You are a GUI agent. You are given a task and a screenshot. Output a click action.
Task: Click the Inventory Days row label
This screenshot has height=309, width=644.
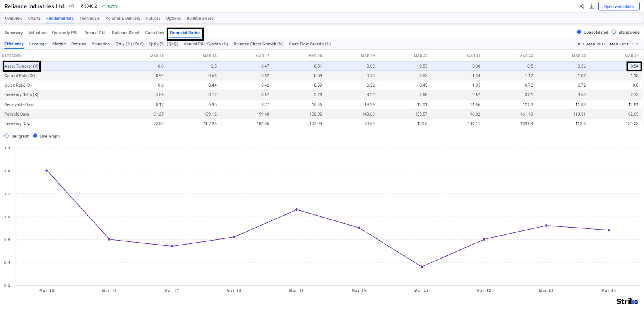pyautogui.click(x=18, y=124)
